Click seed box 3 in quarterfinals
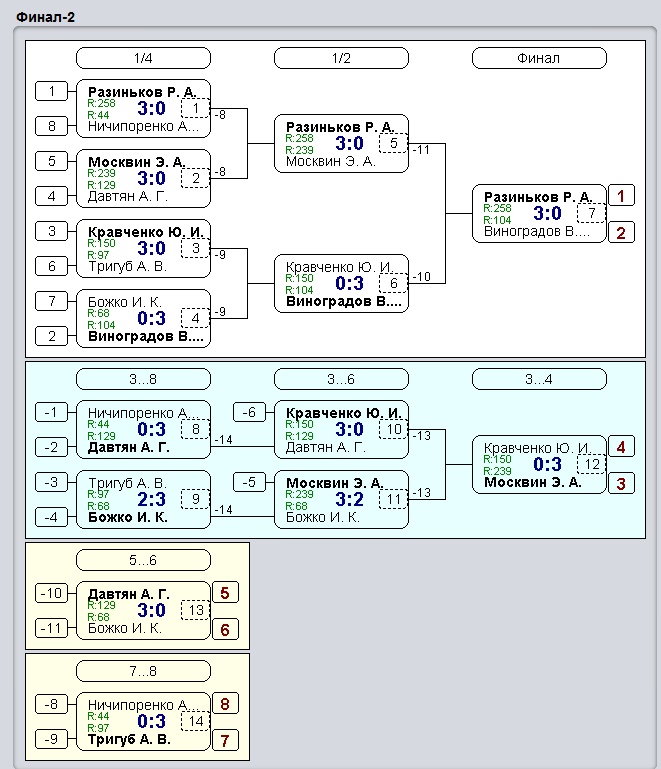The image size is (661, 769). 51,231
